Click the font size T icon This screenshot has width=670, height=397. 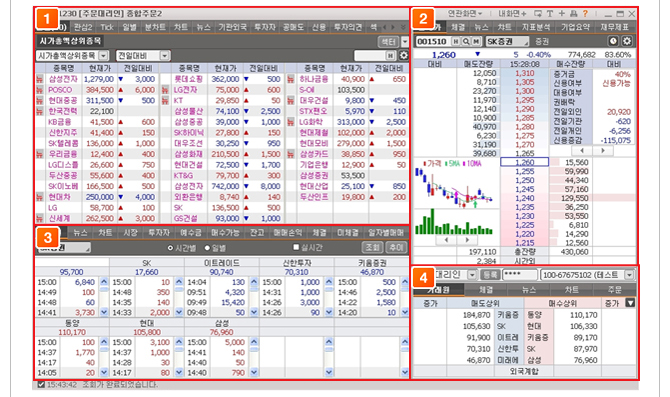point(550,14)
